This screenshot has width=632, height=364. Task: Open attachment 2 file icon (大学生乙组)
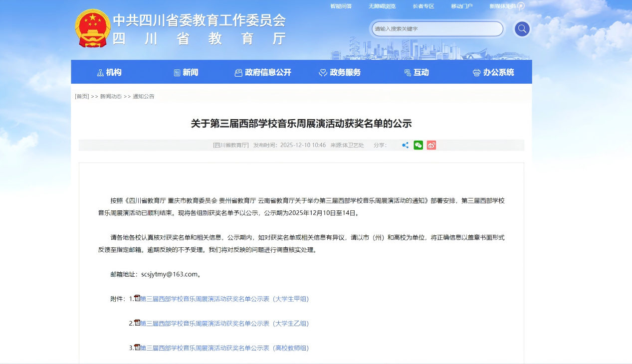pos(137,323)
